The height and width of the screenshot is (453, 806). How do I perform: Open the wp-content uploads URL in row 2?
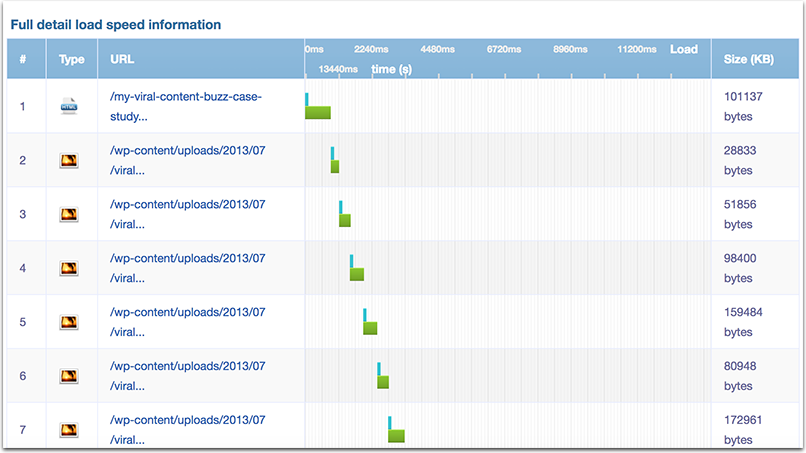point(188,160)
